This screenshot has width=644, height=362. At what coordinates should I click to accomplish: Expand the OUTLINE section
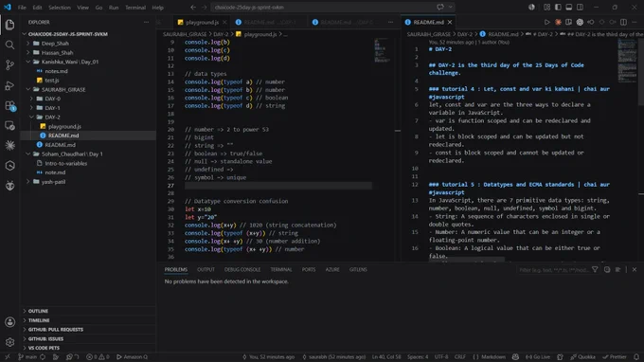pyautogui.click(x=38, y=311)
